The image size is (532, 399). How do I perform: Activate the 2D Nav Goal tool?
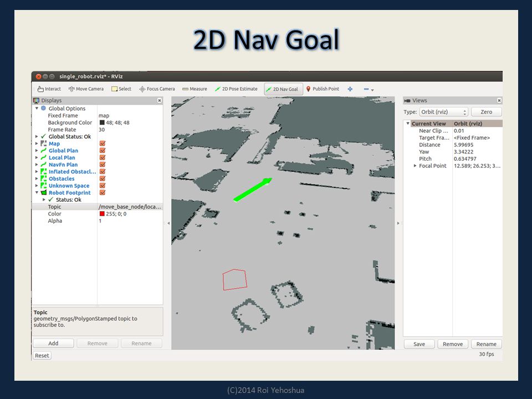282,89
